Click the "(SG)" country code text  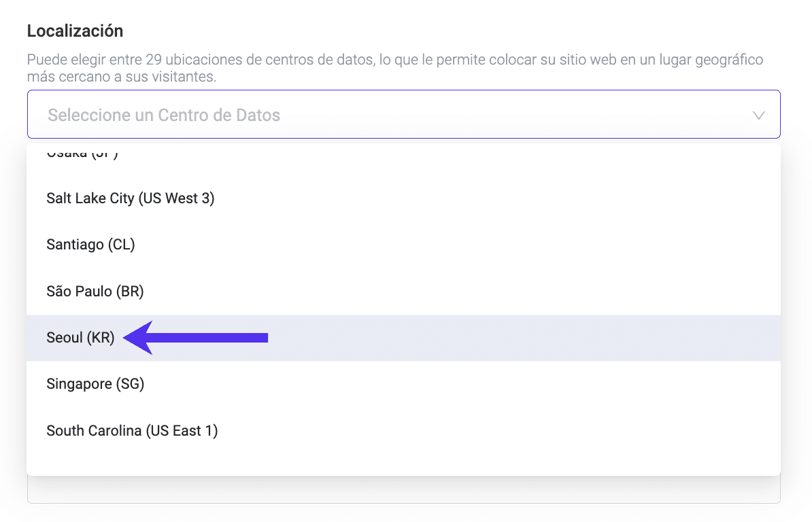click(131, 384)
